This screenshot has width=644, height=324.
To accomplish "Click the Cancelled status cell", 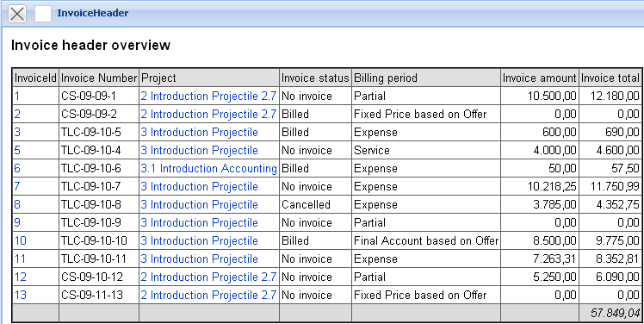I will [x=315, y=205].
